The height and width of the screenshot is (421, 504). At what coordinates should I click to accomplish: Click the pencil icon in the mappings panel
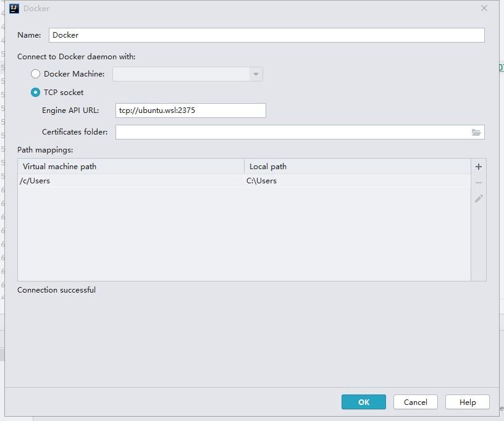[479, 198]
